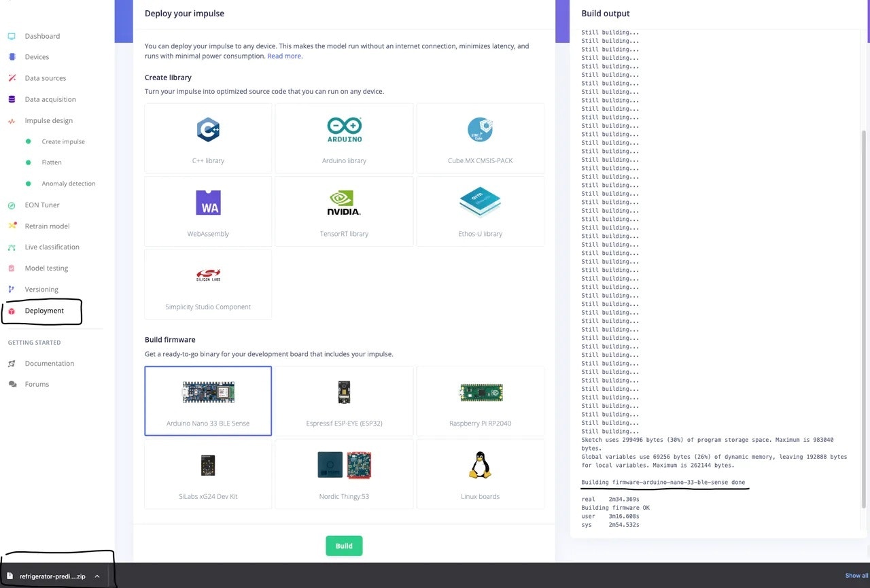
Task: Choose SiLabs xG24 Dev Kit firmware
Action: coord(208,474)
